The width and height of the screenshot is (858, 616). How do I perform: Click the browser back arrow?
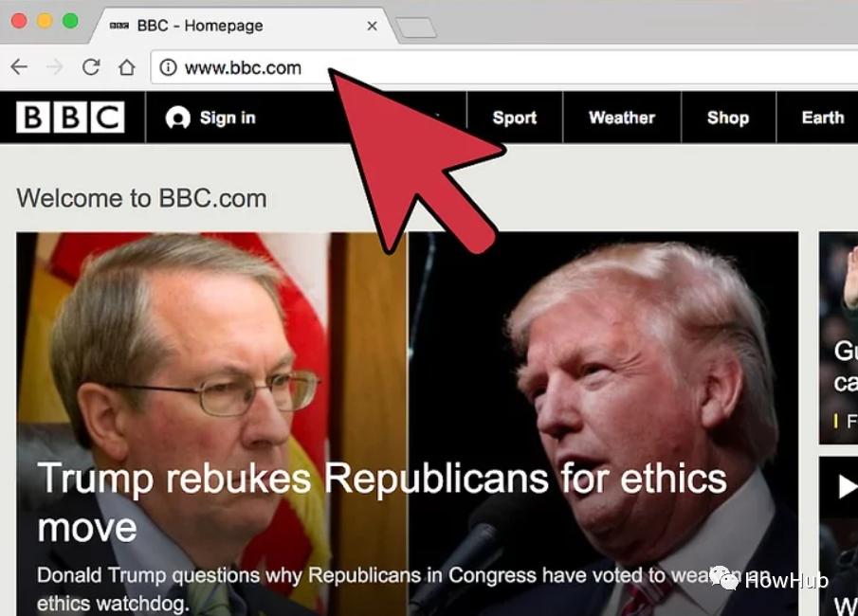pyautogui.click(x=19, y=66)
